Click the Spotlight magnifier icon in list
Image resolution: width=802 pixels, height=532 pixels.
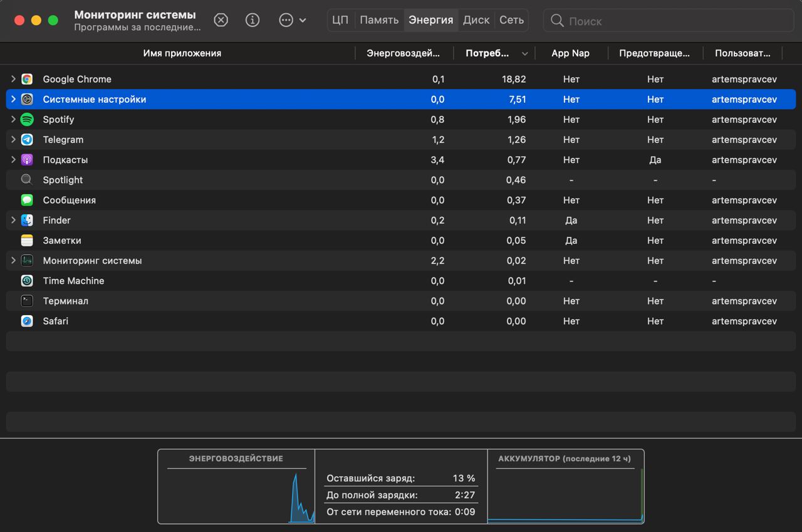click(x=27, y=180)
